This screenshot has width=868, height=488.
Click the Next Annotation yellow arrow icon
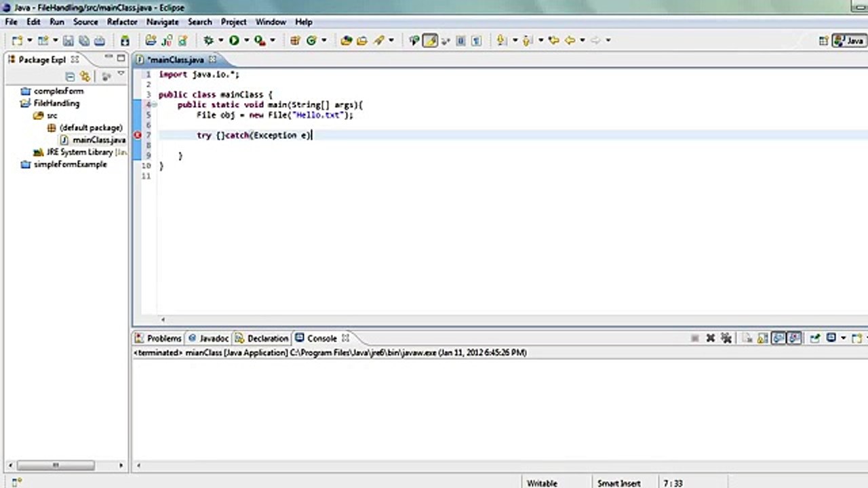[x=501, y=41]
